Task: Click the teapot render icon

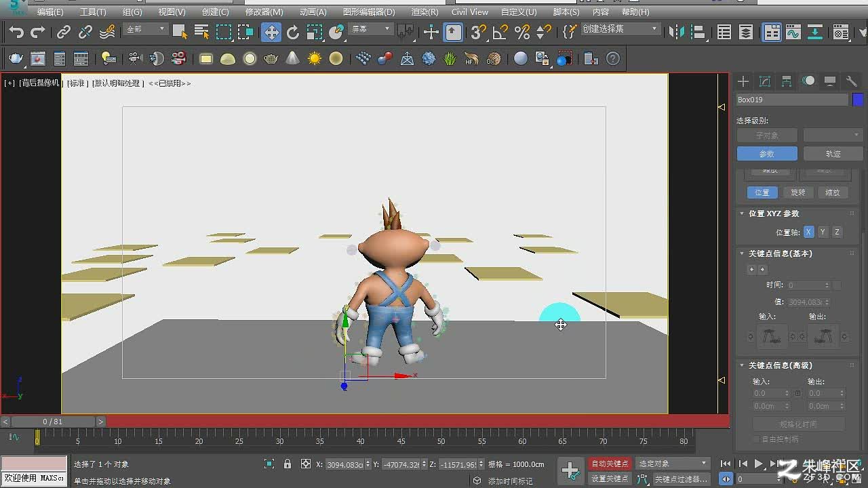Action: pos(16,59)
